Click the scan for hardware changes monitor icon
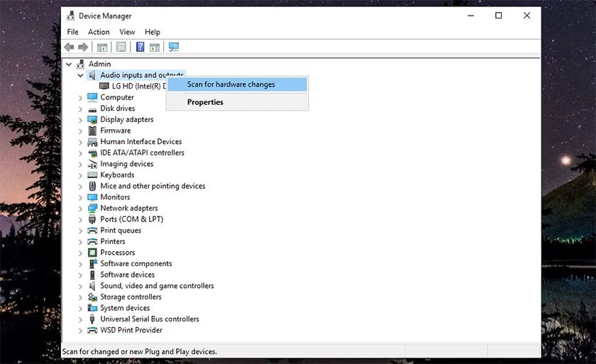596x364 pixels. tap(174, 48)
